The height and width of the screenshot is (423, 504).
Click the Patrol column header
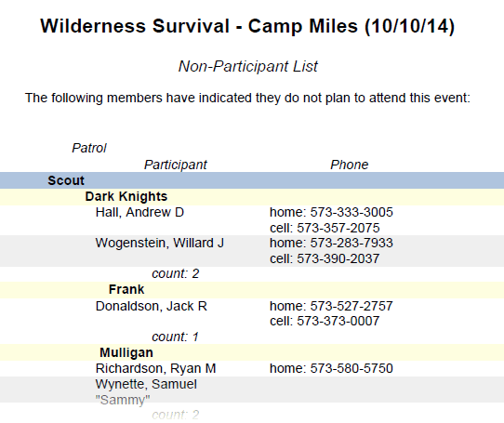[89, 148]
